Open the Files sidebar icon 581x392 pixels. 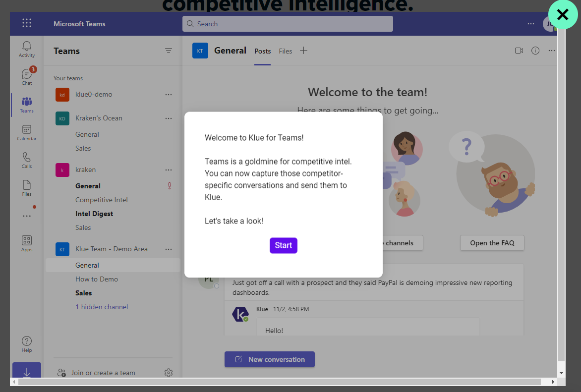pyautogui.click(x=27, y=188)
